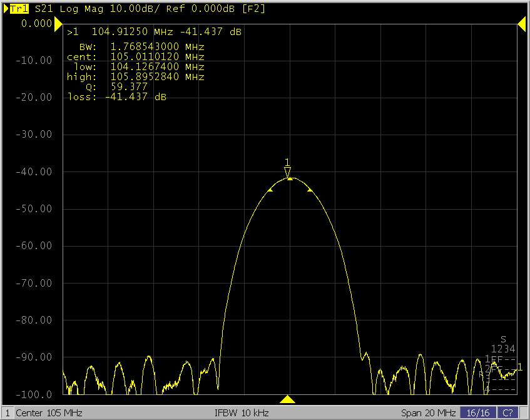
Task: Click the Span 20 MHz field
Action: [428, 413]
